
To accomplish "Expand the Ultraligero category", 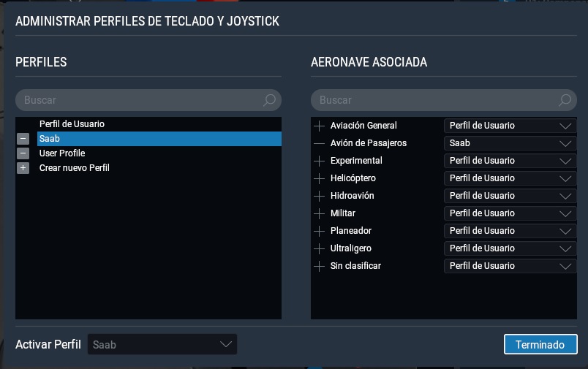I will click(x=319, y=248).
